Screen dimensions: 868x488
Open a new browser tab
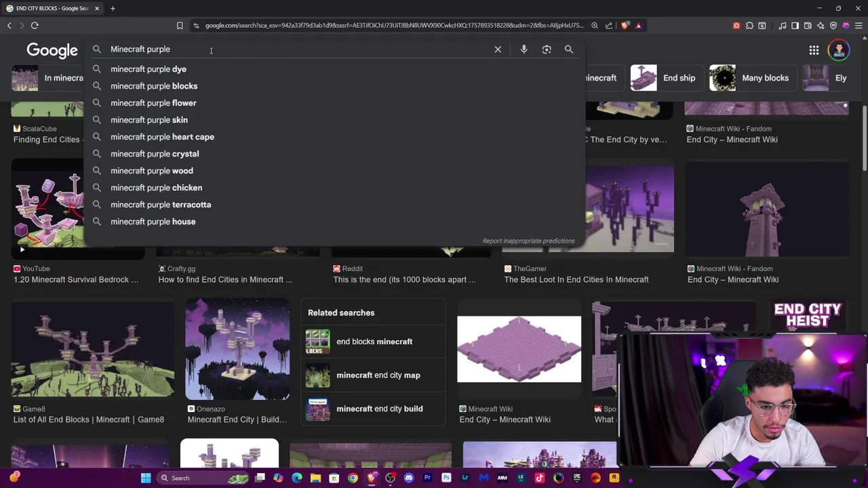click(x=113, y=8)
